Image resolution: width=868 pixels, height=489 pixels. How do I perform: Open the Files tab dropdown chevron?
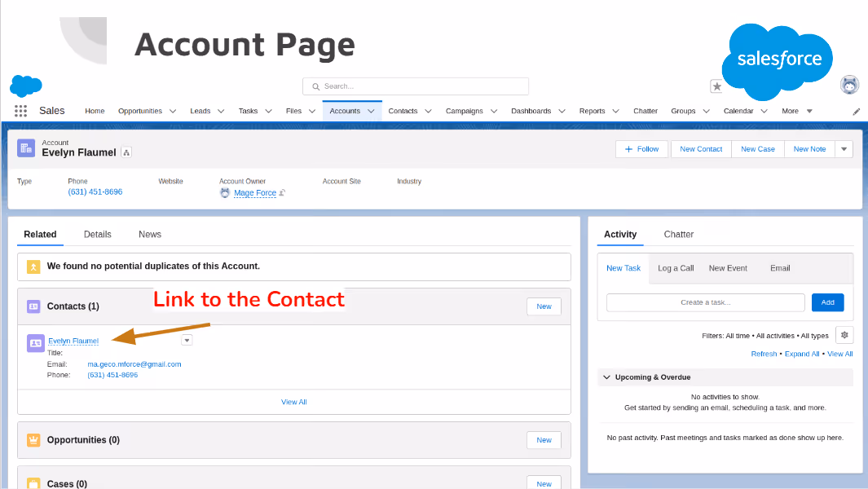(x=312, y=111)
